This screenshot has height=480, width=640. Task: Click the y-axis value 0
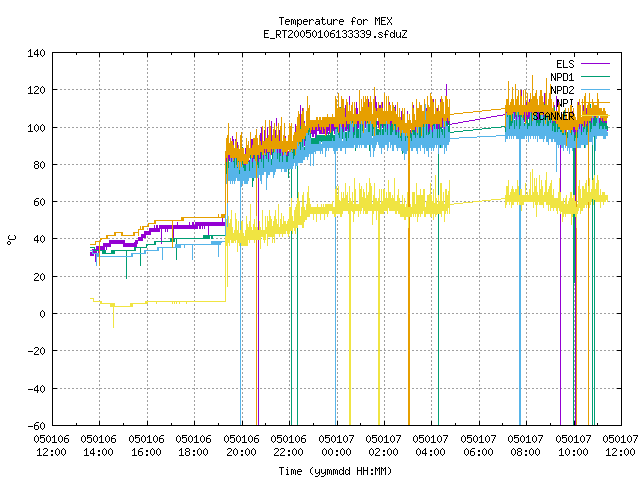(42, 314)
